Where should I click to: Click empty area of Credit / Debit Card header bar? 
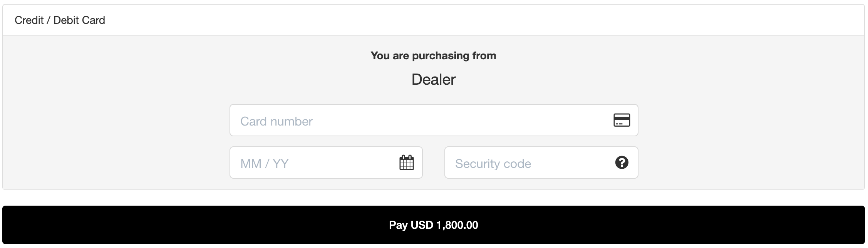[462, 20]
